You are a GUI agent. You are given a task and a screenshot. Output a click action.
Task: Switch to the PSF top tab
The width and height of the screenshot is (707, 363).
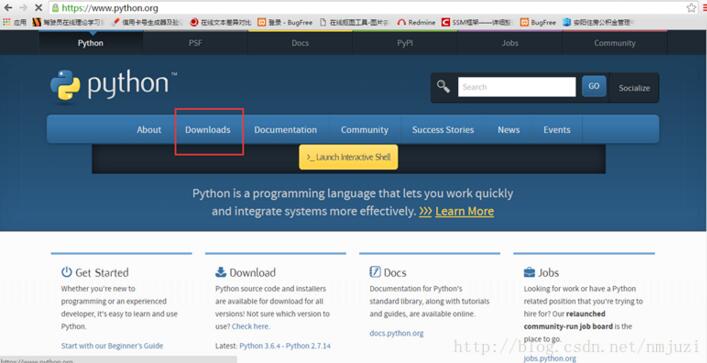click(x=196, y=43)
